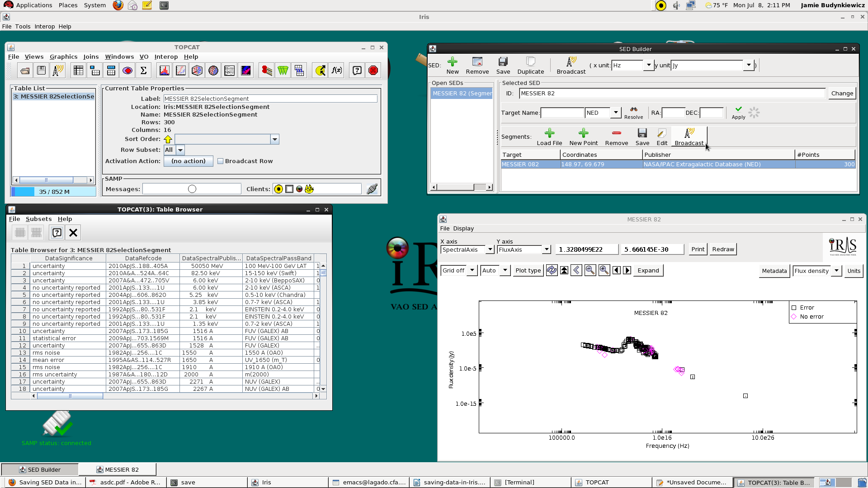
Task: Open the Sort Order dropdown in TOPCAT
Action: point(274,139)
